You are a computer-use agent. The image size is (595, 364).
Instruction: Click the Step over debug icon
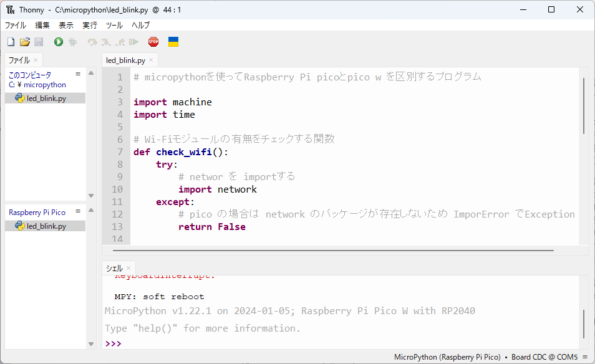[x=92, y=42]
